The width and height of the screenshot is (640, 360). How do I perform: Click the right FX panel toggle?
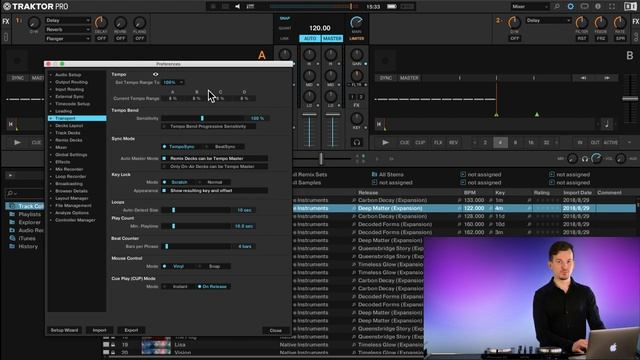636,21
